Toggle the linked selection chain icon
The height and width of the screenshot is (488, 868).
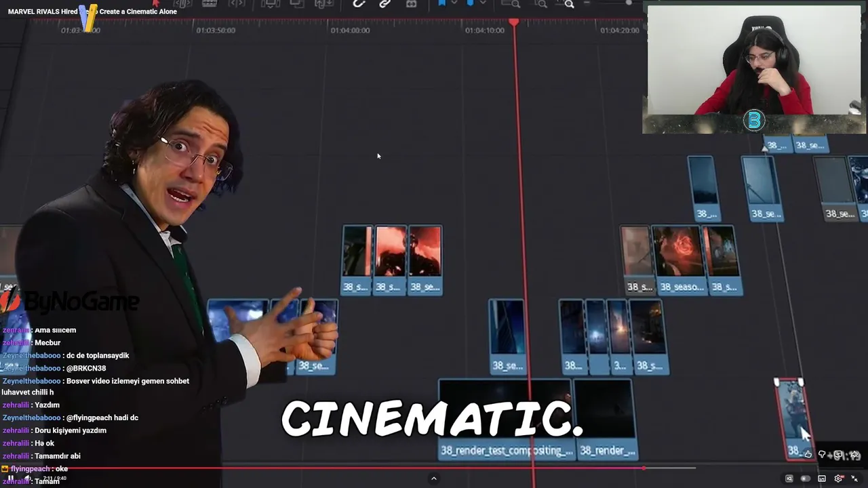point(384,3)
